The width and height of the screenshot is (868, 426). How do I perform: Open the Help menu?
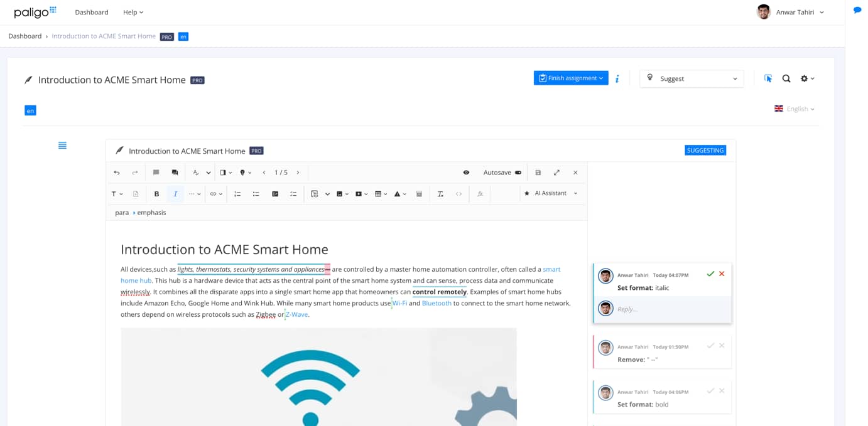(133, 12)
